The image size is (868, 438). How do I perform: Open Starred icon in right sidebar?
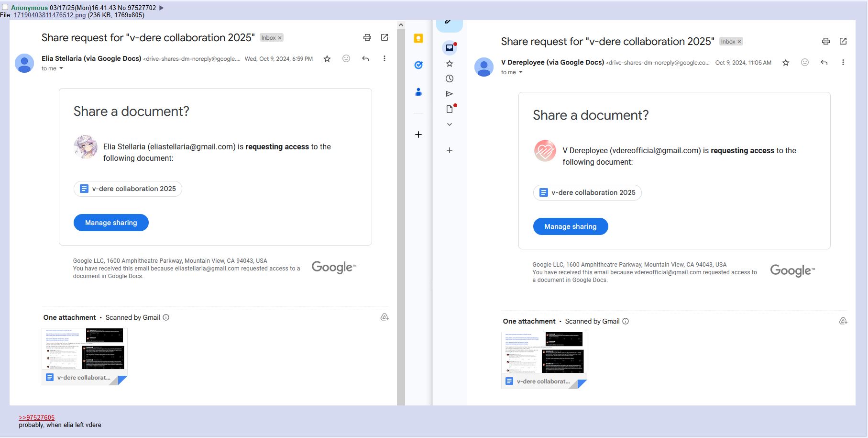[450, 63]
